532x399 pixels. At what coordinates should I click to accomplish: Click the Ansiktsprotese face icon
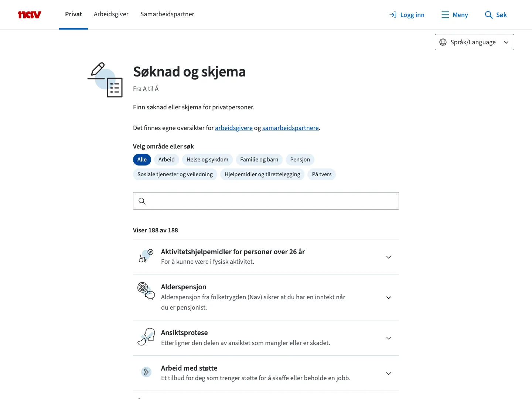coord(146,337)
